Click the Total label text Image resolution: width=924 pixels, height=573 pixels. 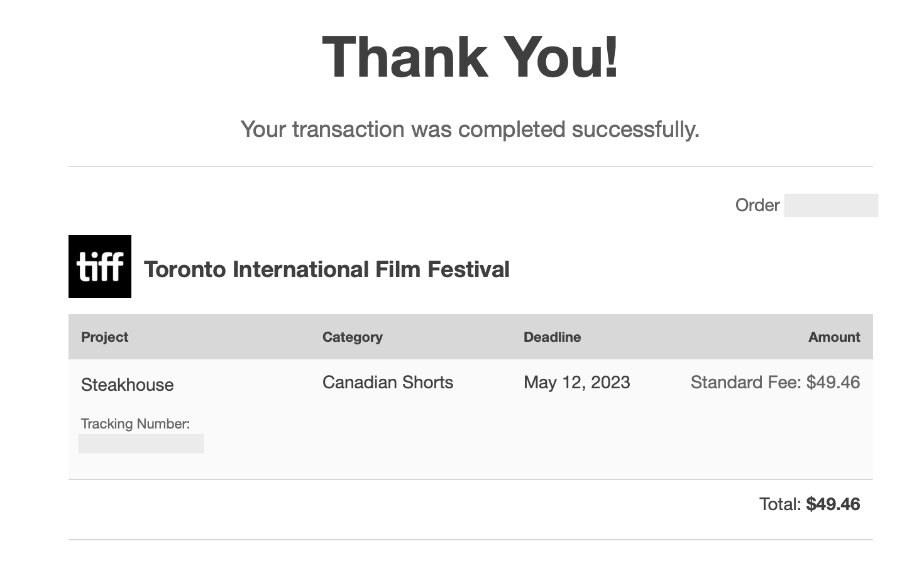point(780,504)
